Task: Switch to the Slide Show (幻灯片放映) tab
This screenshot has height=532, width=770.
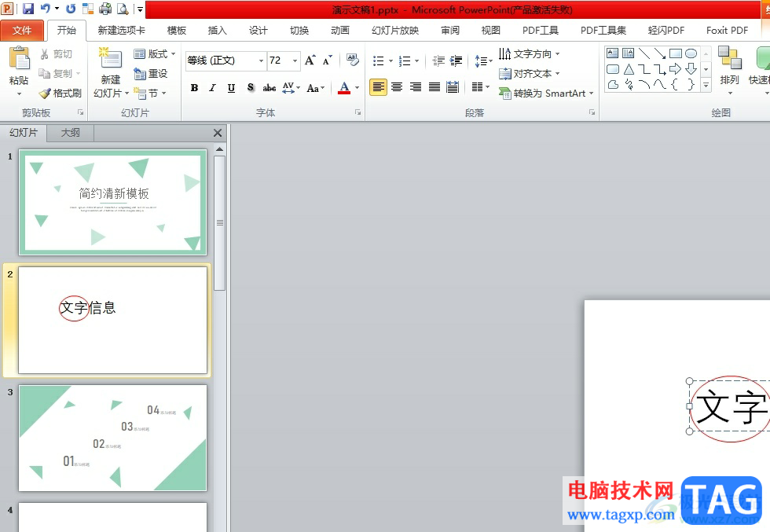Action: 395,31
